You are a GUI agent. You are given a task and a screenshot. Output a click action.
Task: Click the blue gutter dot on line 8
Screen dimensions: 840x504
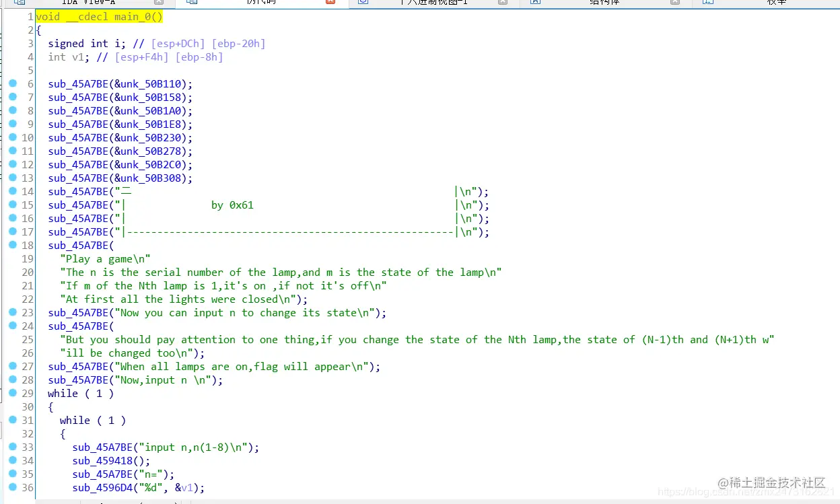coord(12,110)
